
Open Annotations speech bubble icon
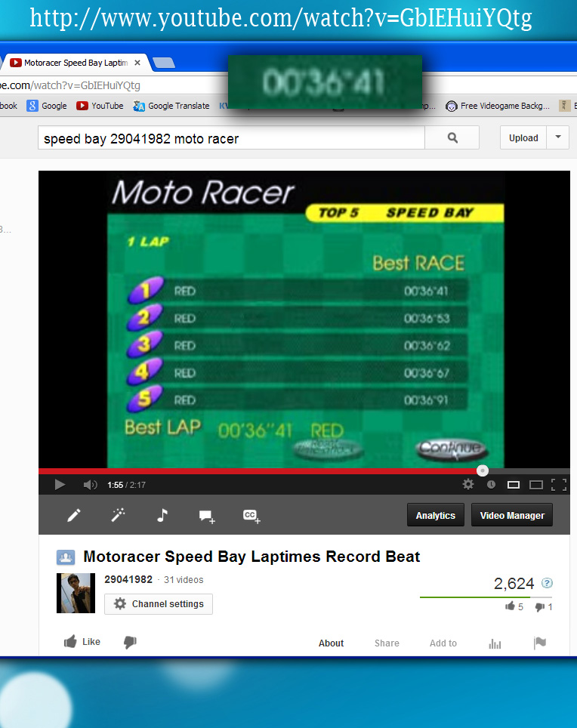(x=206, y=516)
